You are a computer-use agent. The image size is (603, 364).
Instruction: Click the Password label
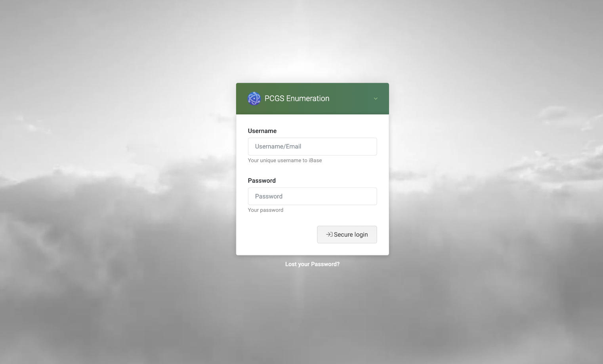[262, 180]
